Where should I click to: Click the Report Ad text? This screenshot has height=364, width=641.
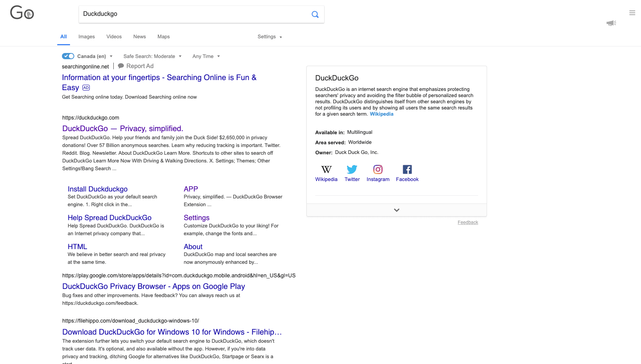pyautogui.click(x=140, y=66)
